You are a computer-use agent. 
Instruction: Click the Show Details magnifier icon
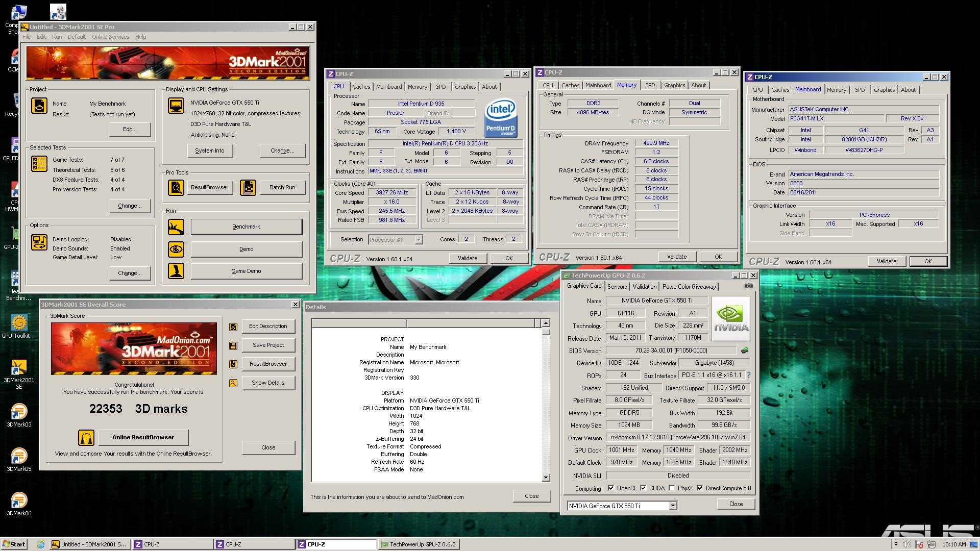233,383
